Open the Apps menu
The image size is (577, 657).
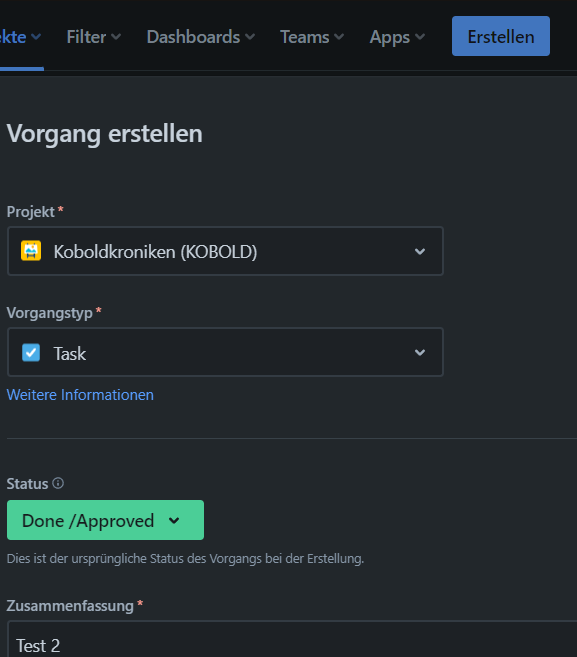pyautogui.click(x=396, y=37)
